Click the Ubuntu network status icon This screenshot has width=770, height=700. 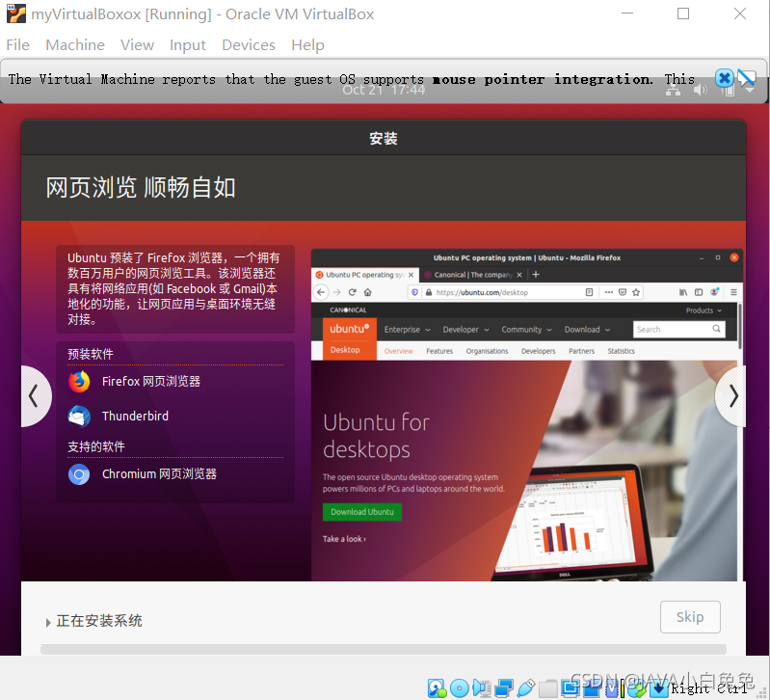(673, 91)
